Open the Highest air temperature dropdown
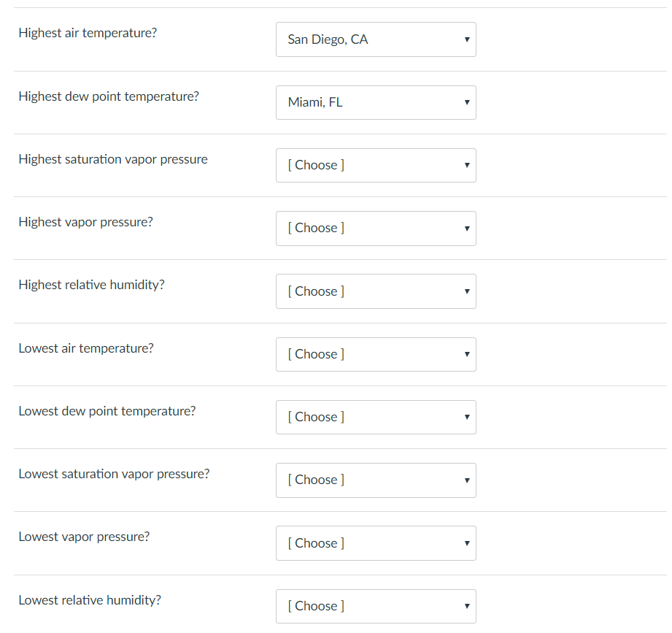Viewport: 672px width, 633px height. 375,39
